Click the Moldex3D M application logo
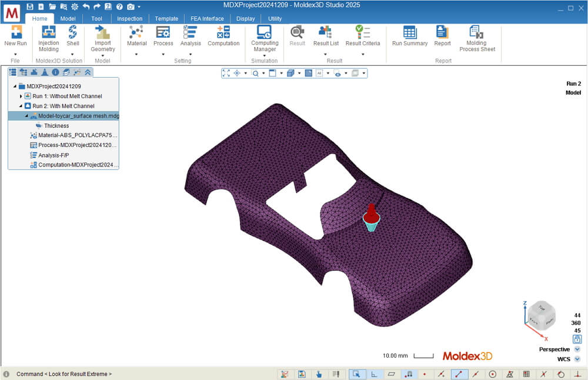Image resolution: width=588 pixels, height=380 pixels. [x=12, y=12]
